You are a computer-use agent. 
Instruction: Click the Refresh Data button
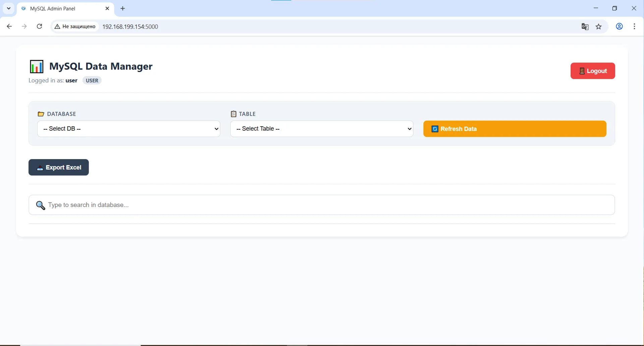click(515, 129)
